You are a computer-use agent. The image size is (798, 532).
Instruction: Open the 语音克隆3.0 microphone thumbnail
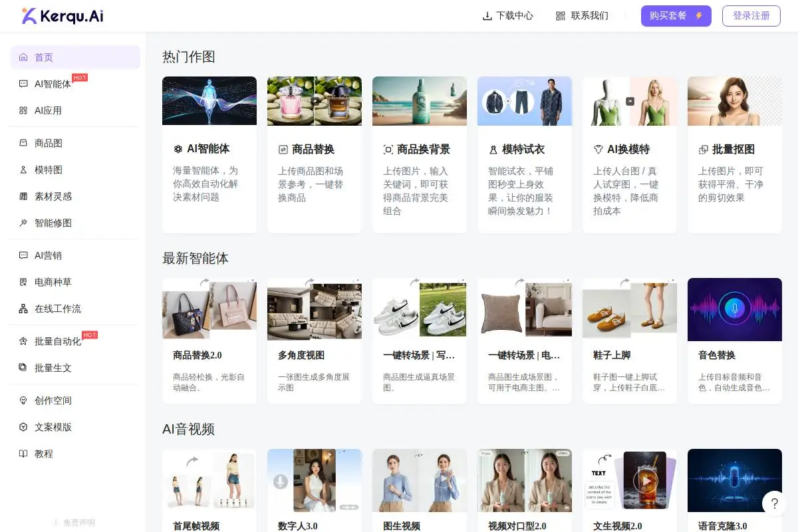click(735, 480)
